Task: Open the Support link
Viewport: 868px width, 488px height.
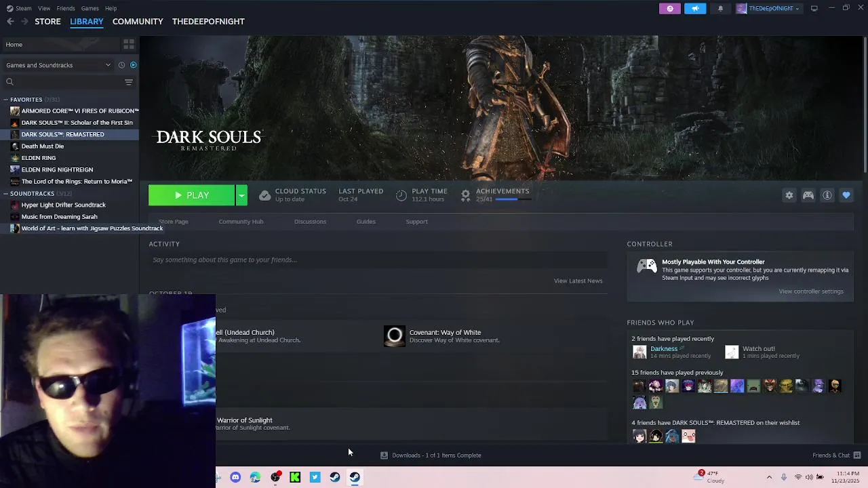Action: coord(416,222)
